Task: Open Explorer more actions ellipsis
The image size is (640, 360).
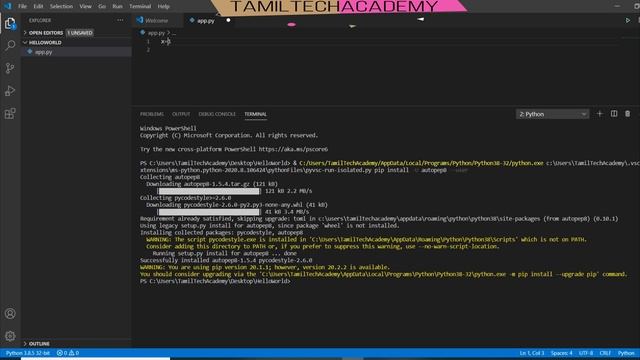Action: pos(120,20)
